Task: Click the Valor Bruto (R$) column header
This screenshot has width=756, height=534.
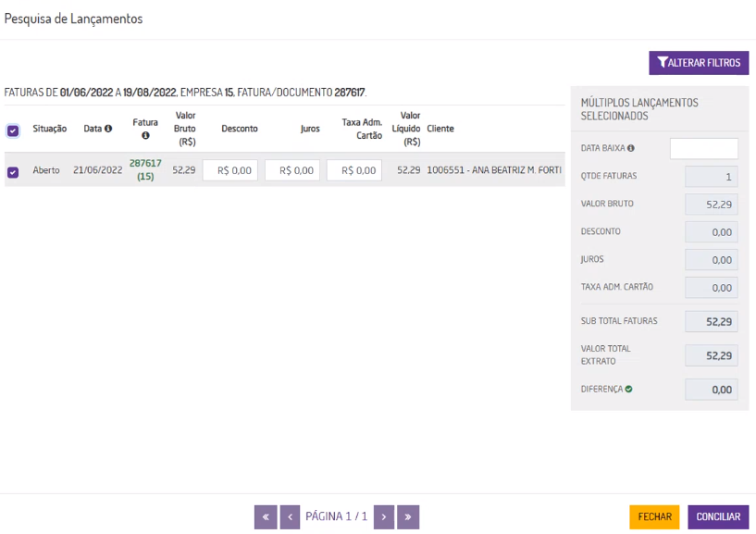Action: pos(185,129)
